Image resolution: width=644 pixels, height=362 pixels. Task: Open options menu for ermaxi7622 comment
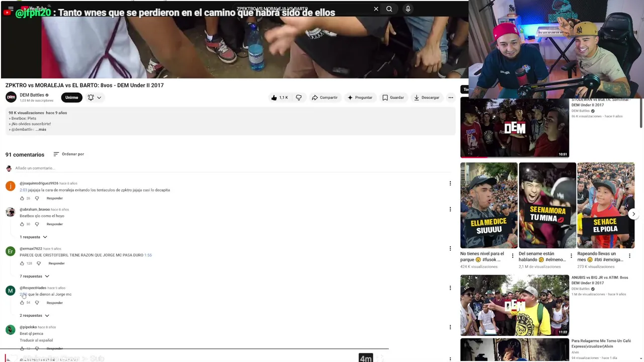click(x=450, y=248)
